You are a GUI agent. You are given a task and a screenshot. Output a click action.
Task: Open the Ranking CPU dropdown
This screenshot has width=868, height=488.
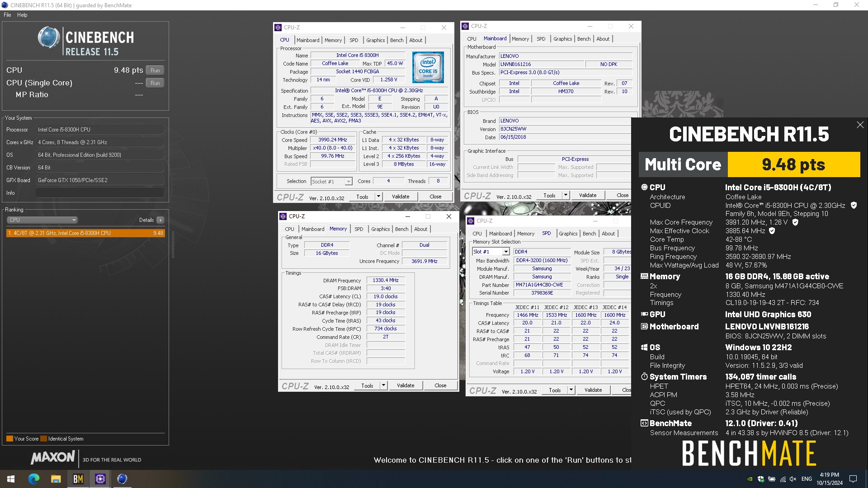[42, 220]
